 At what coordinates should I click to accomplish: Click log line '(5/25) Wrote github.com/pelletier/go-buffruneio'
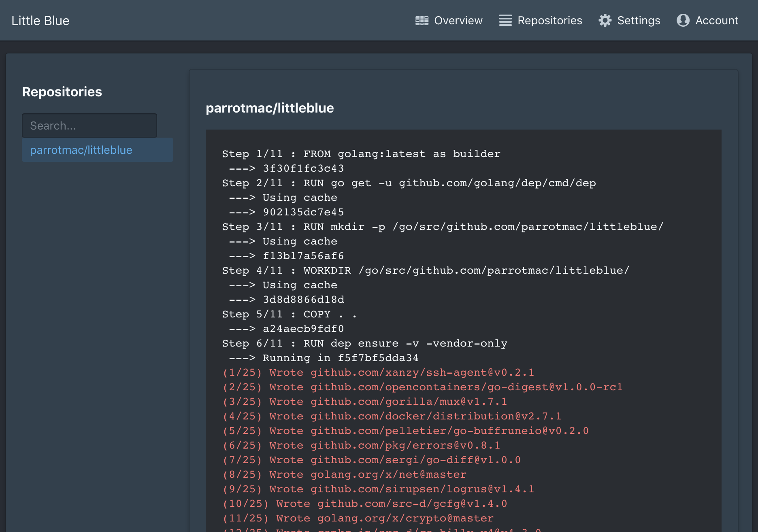point(405,431)
